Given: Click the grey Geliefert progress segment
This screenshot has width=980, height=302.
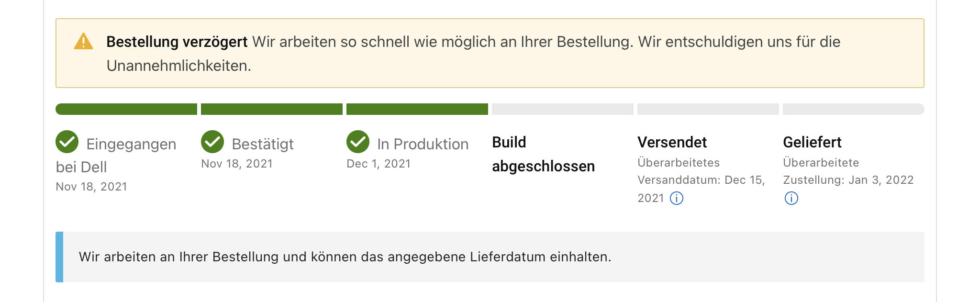Looking at the screenshot, I should pos(854,109).
